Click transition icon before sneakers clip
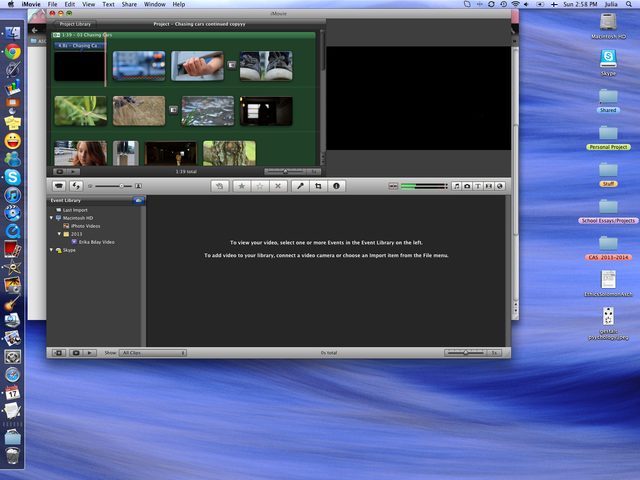 pyautogui.click(x=231, y=65)
